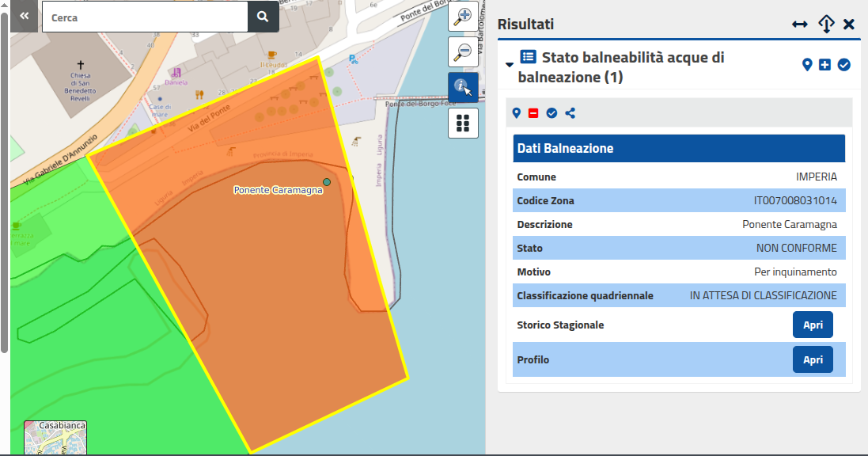Click the NON CONFORME status value

[x=797, y=249]
